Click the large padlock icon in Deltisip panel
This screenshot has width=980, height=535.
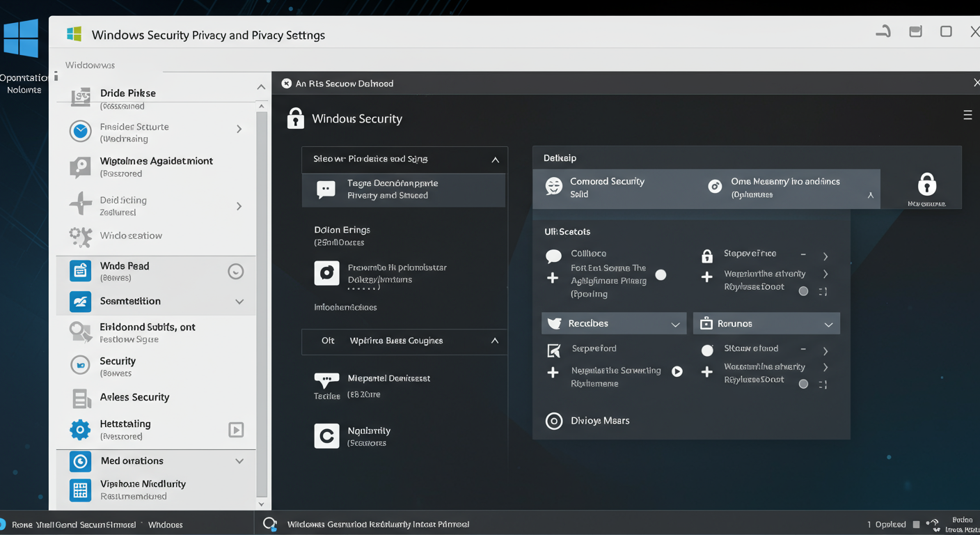coord(926,184)
